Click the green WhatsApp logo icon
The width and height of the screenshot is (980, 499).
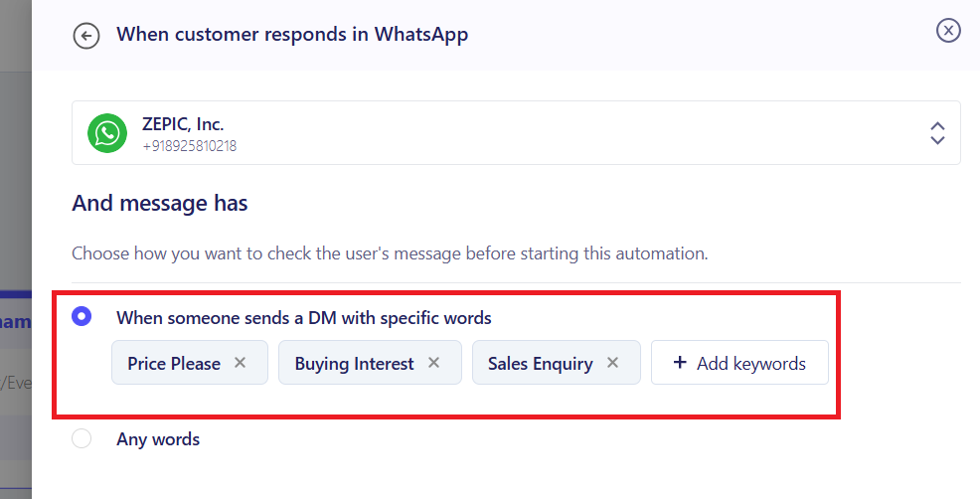pos(106,133)
